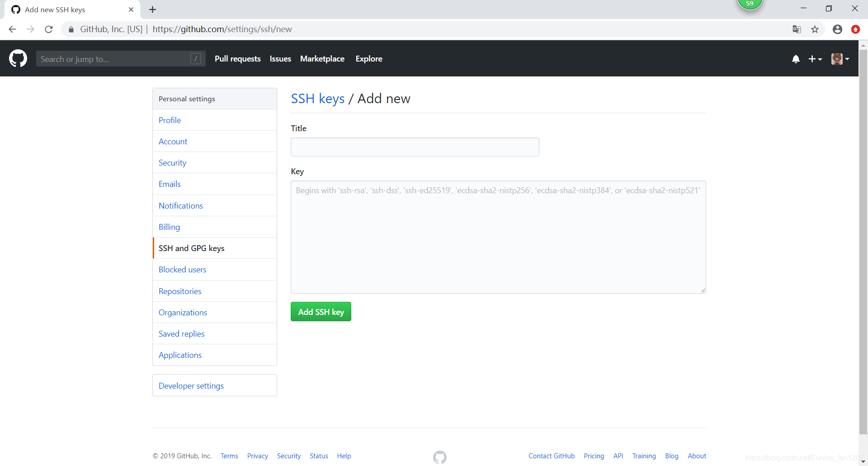Click 'Contact GitHub' footer link
The image size is (868, 466).
pos(552,456)
